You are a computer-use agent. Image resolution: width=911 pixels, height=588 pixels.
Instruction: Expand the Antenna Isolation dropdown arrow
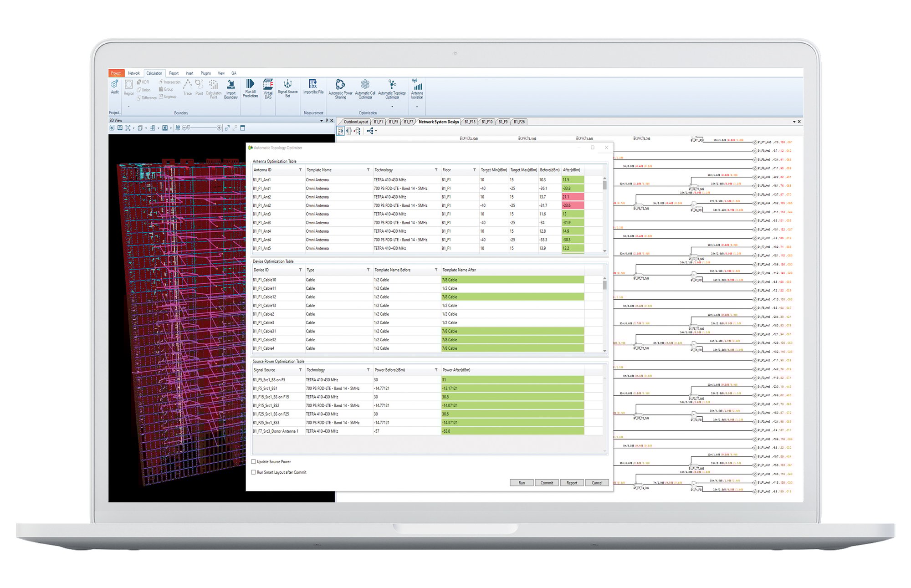[x=417, y=107]
